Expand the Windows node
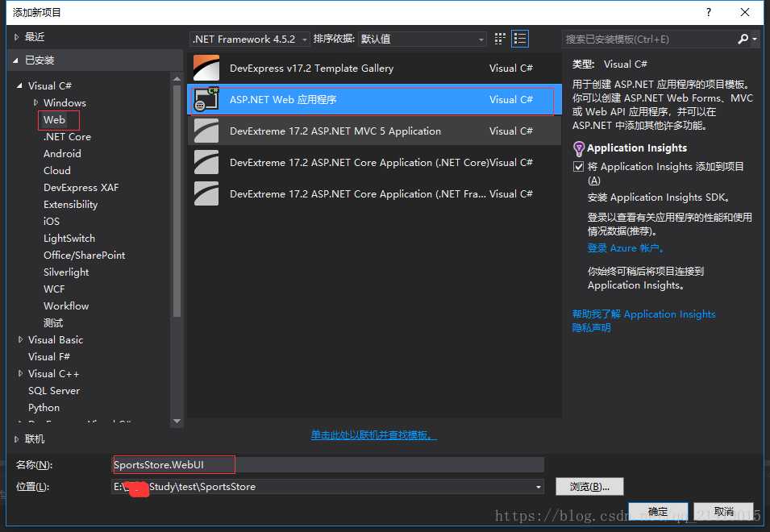The height and width of the screenshot is (532, 770). [35, 102]
